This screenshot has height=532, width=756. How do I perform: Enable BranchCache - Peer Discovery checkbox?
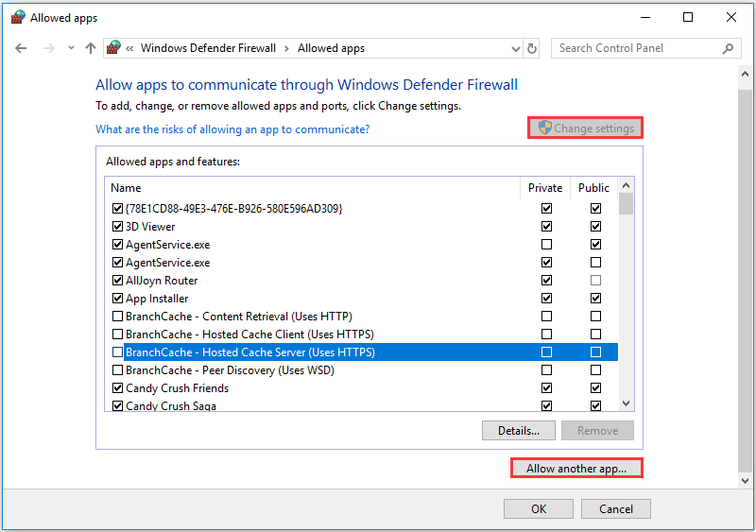(x=117, y=369)
